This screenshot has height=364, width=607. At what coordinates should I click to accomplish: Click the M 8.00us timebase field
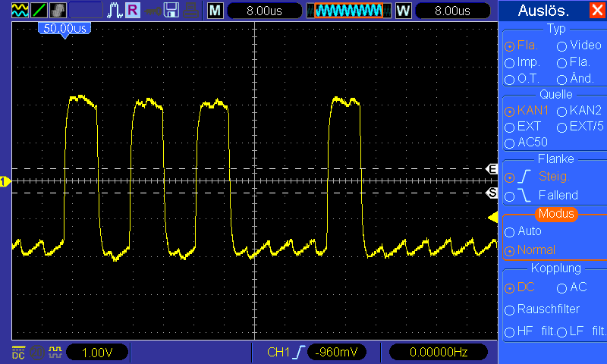click(264, 11)
